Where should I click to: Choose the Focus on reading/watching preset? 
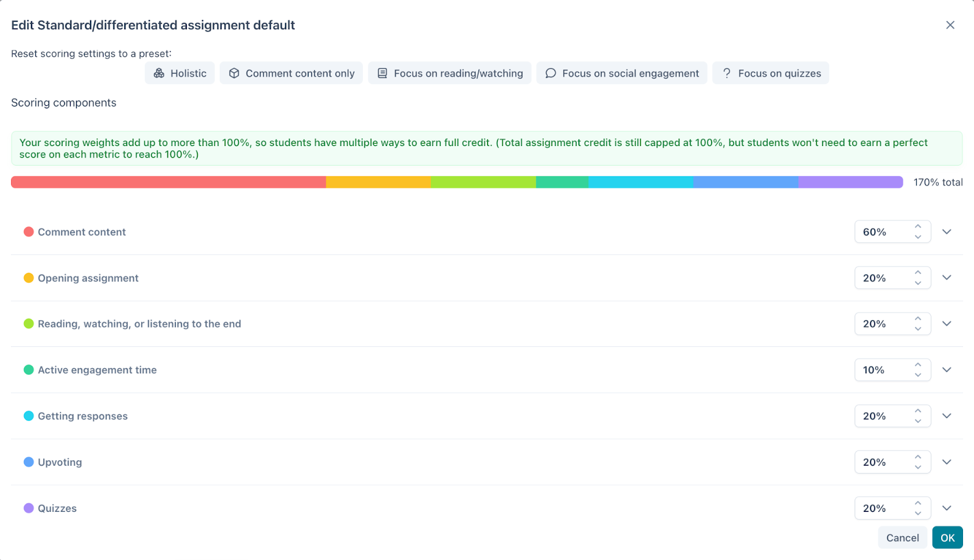449,73
